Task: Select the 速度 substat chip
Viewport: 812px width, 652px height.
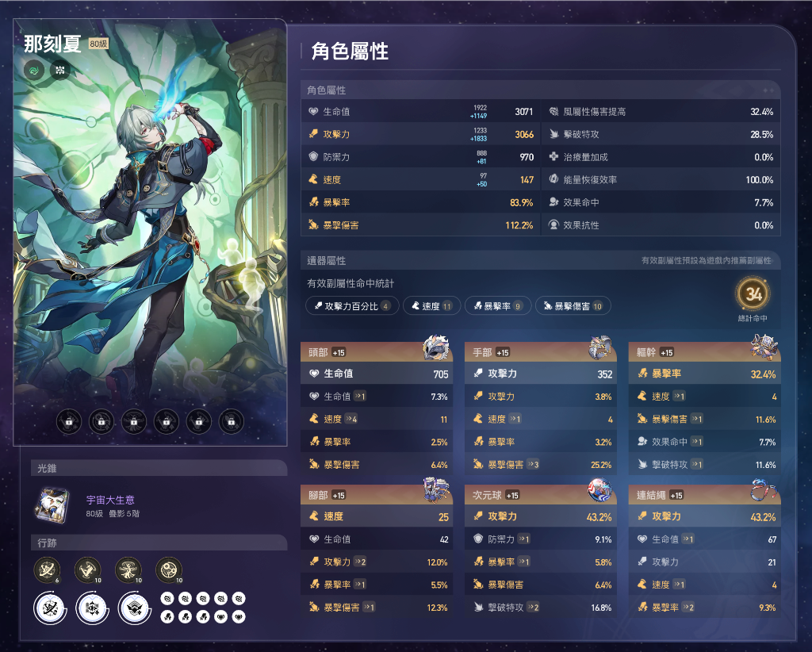Action: coord(432,306)
